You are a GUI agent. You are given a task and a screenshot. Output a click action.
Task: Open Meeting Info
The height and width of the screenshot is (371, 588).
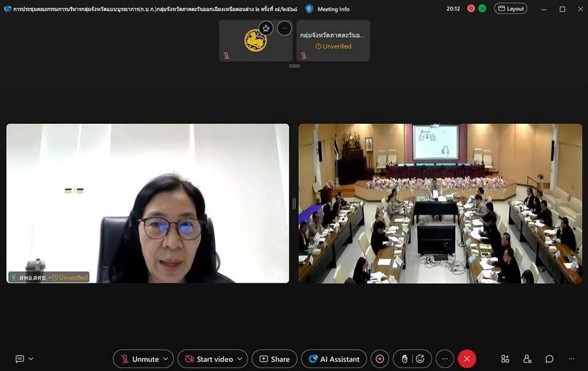(x=328, y=9)
